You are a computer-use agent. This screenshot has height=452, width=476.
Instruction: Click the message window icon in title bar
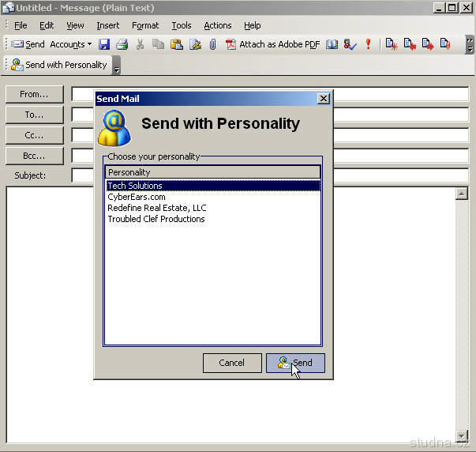[x=8, y=8]
